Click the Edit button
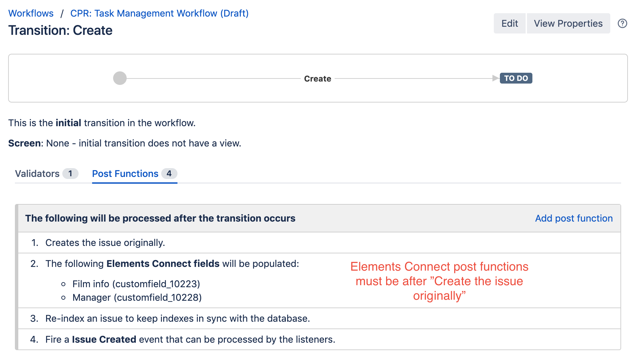 (x=509, y=23)
